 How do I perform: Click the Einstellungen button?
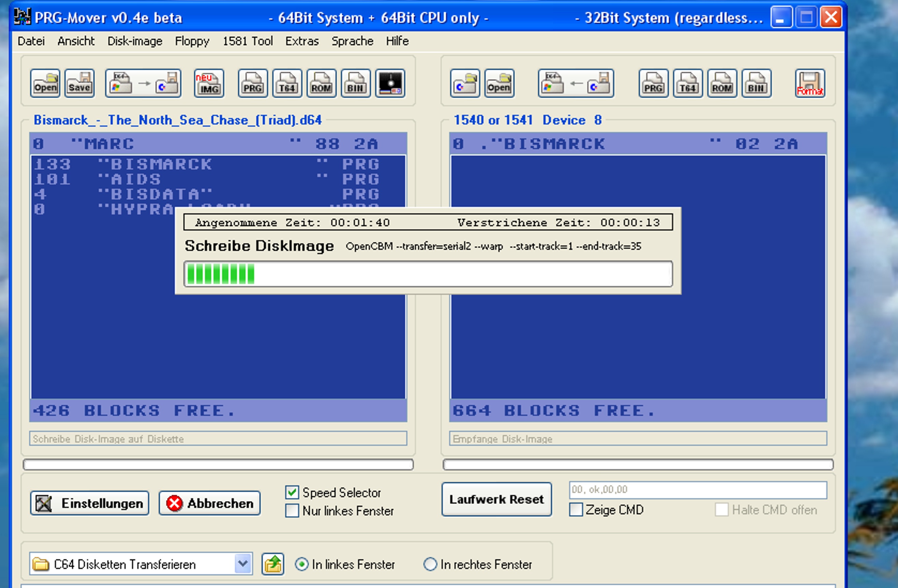pyautogui.click(x=90, y=503)
